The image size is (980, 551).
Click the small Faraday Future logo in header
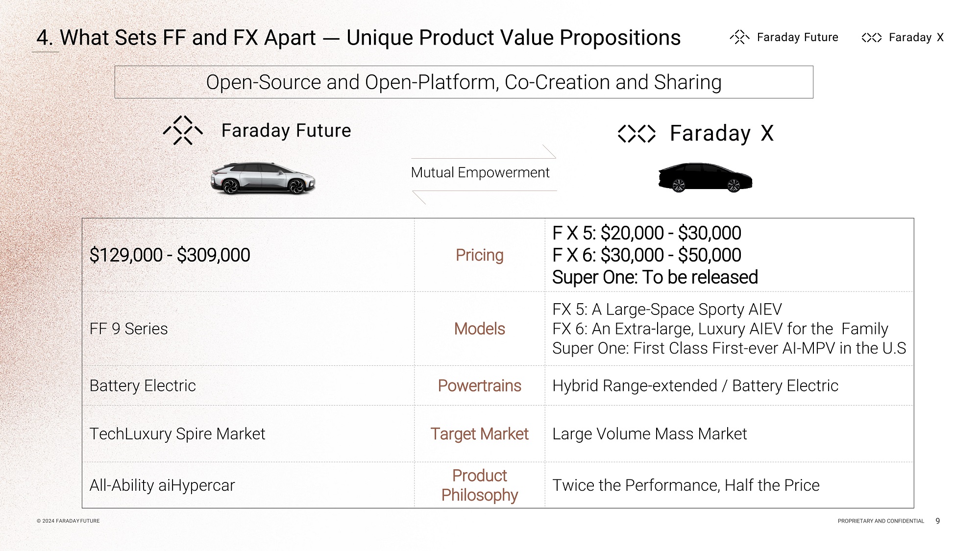tap(739, 37)
